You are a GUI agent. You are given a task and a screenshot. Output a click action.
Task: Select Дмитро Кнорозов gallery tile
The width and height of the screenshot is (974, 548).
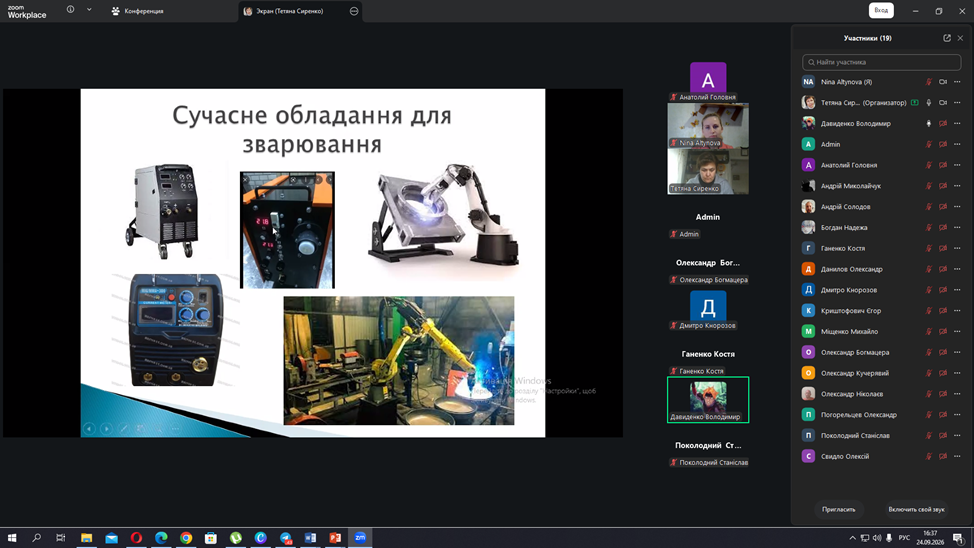click(x=708, y=309)
